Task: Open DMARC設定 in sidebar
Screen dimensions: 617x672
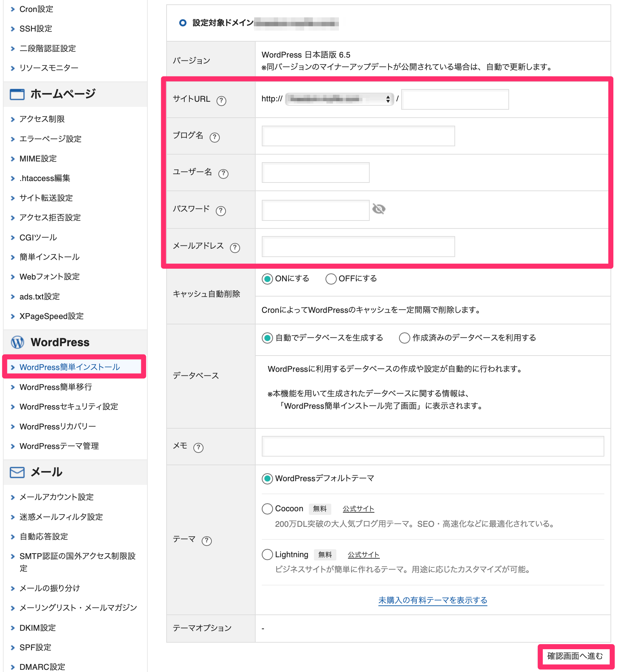Action: pyautogui.click(x=42, y=667)
